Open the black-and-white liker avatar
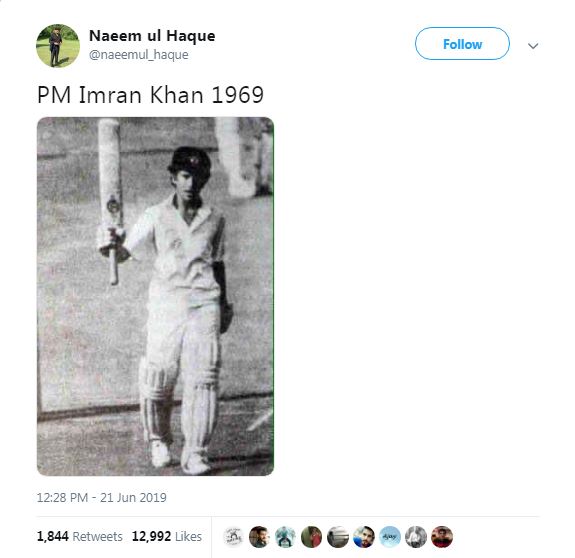The width and height of the screenshot is (575, 558). coord(416,537)
